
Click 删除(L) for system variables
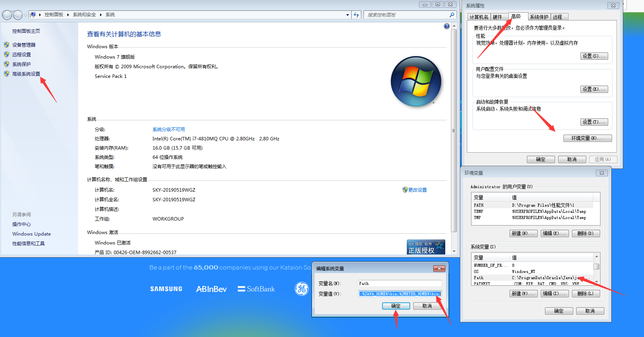(586, 294)
